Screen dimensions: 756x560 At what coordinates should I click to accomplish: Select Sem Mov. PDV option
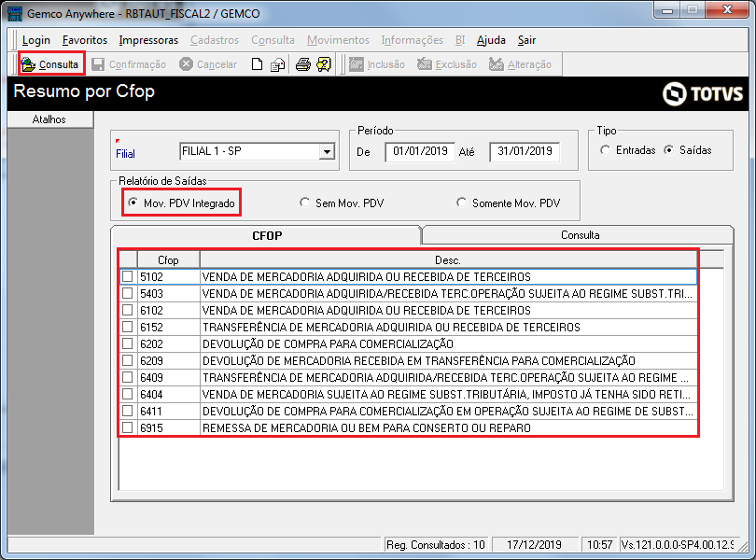point(304,203)
